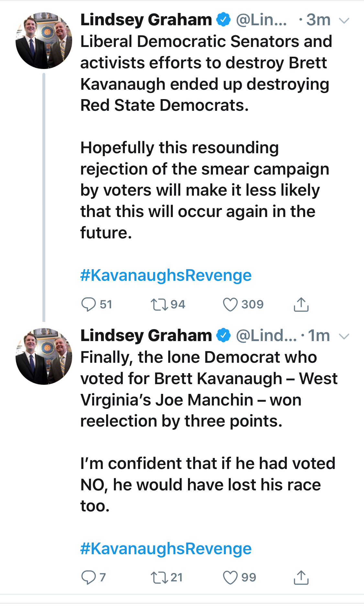
Task: Retweet the tweet with 94 retweets
Action: coord(159,304)
